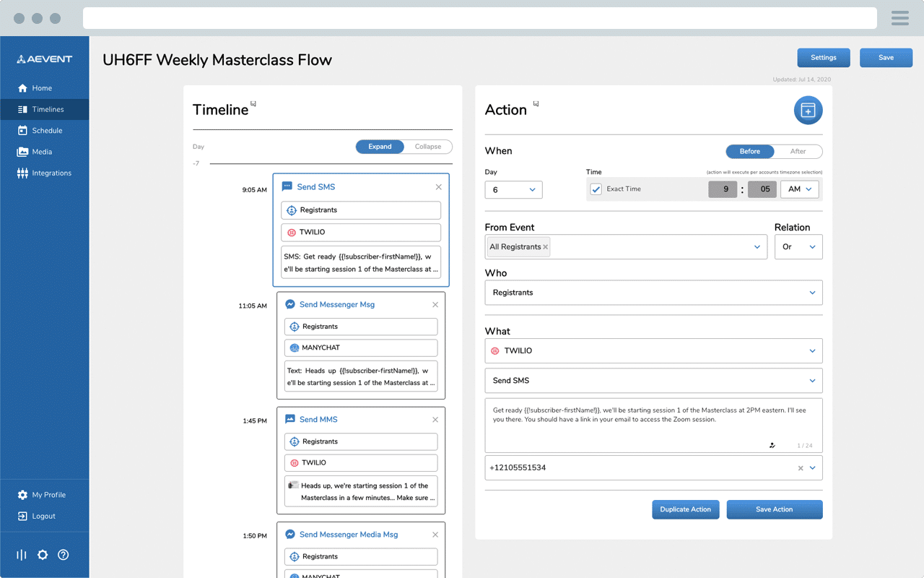Click the 11:05 AM timeline time label
Image resolution: width=924 pixels, height=578 pixels.
(x=253, y=306)
